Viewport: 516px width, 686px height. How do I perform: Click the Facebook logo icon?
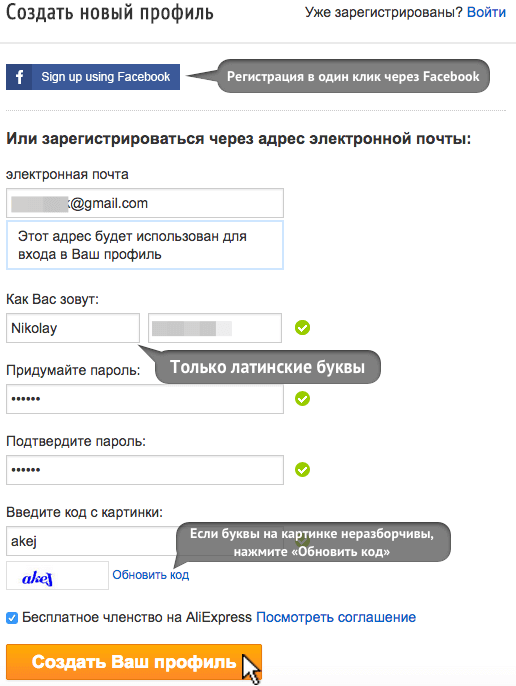(19, 77)
